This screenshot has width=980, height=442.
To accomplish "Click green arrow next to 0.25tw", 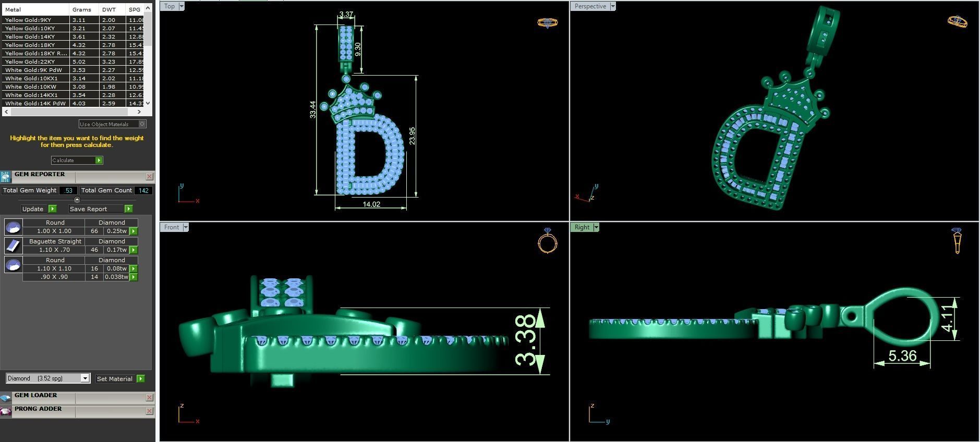I will point(134,231).
